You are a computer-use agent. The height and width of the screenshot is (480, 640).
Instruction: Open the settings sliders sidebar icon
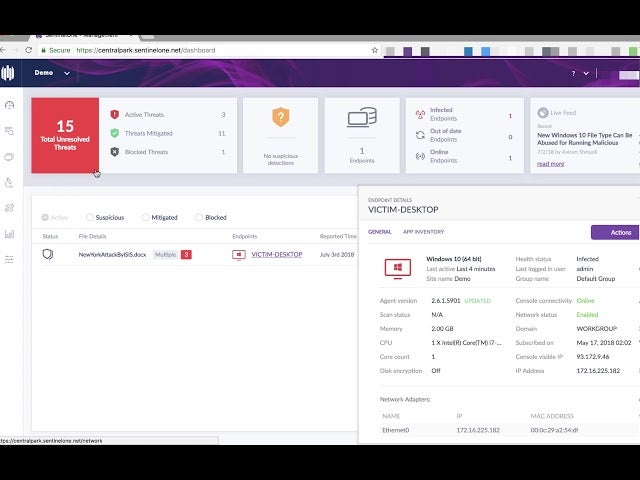click(x=10, y=259)
